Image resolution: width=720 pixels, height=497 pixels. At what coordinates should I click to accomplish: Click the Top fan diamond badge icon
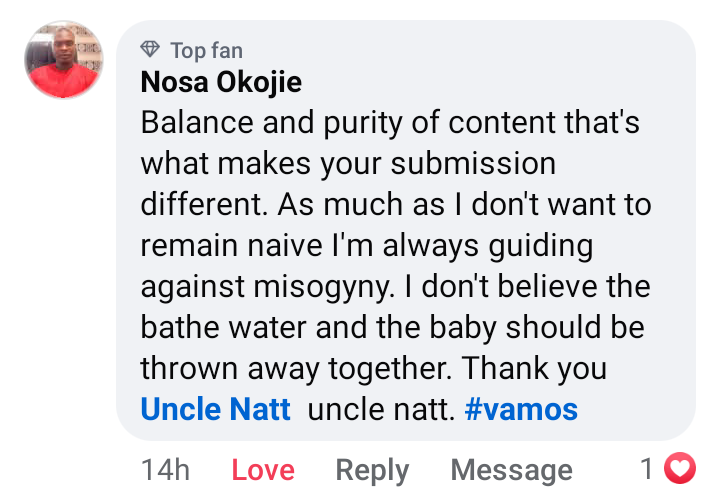(x=151, y=50)
